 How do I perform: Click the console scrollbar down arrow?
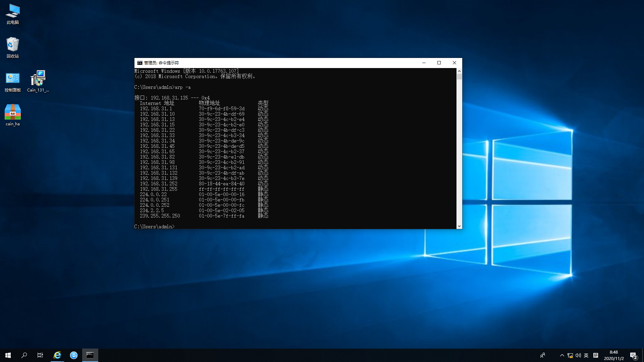click(459, 226)
